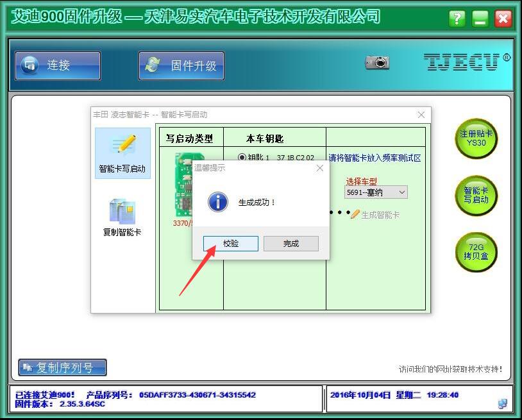Click the 连接 connect button
522x420 pixels.
click(x=58, y=65)
